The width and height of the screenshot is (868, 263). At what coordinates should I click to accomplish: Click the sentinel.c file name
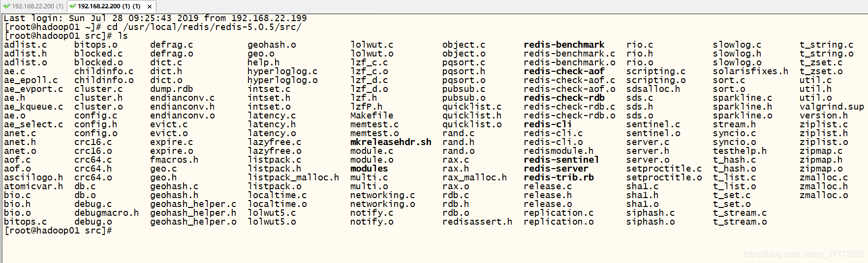click(653, 124)
